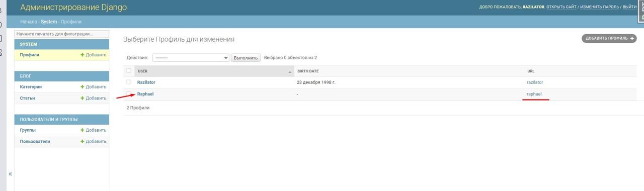The image size is (644, 191).
Task: Go to Начало in the breadcrumbs
Action: coord(29,22)
